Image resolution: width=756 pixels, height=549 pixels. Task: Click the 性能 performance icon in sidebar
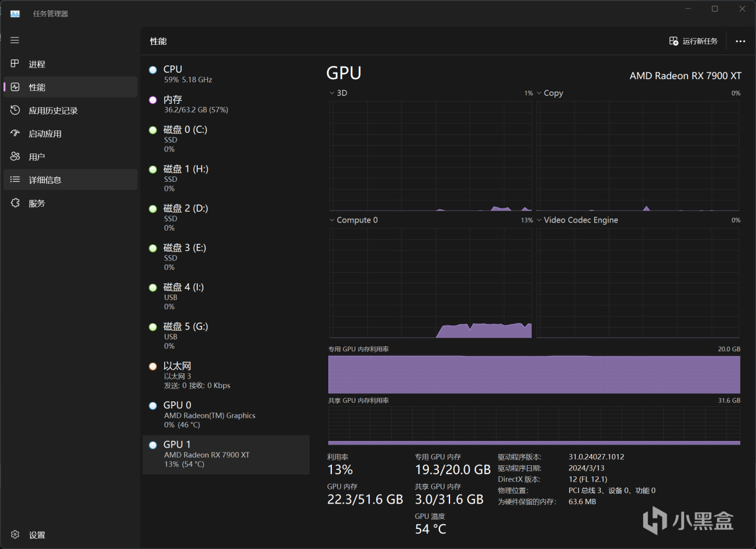click(x=15, y=87)
